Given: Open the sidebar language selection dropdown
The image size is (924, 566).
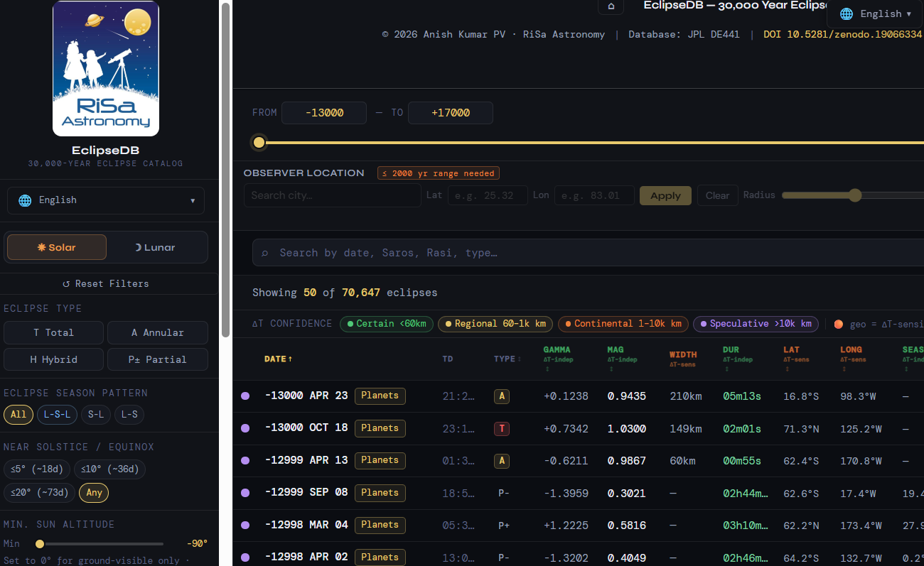Looking at the screenshot, I should [105, 200].
